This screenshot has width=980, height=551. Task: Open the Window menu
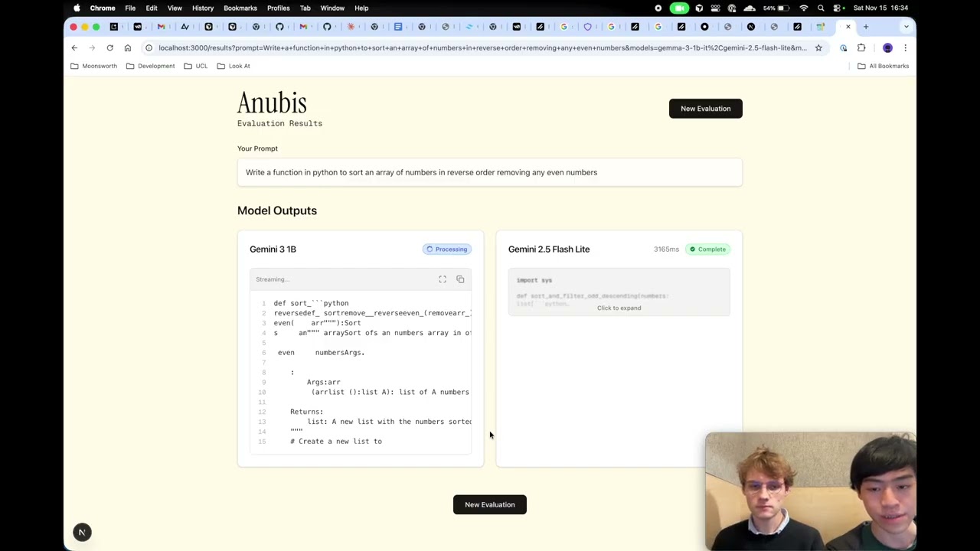332,8
